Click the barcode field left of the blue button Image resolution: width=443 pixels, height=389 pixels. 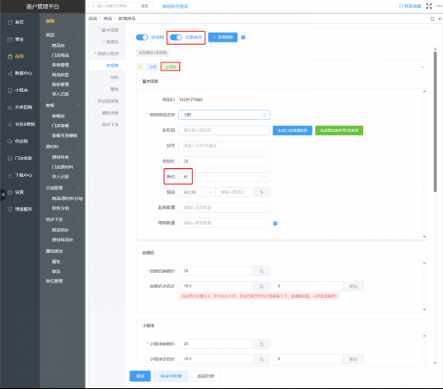pos(225,130)
